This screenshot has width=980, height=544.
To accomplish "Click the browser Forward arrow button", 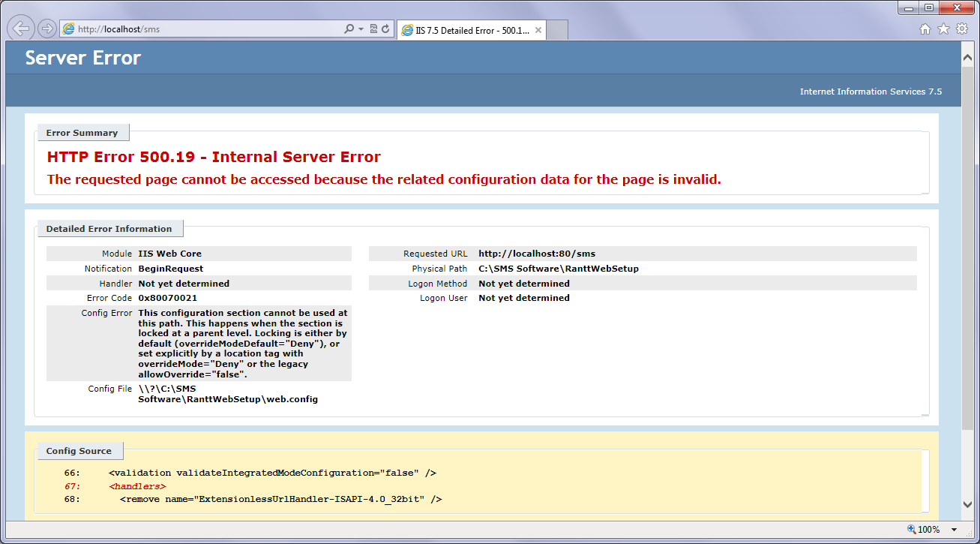I will click(46, 29).
